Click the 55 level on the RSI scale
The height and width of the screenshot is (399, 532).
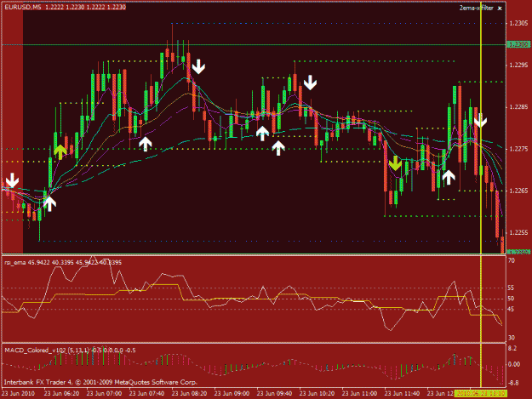tap(512, 288)
